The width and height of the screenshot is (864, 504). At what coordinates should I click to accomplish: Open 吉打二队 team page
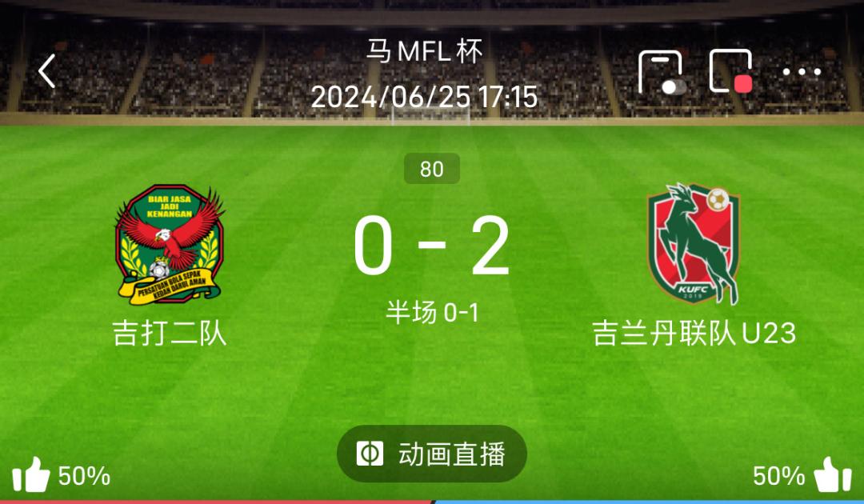point(170,334)
